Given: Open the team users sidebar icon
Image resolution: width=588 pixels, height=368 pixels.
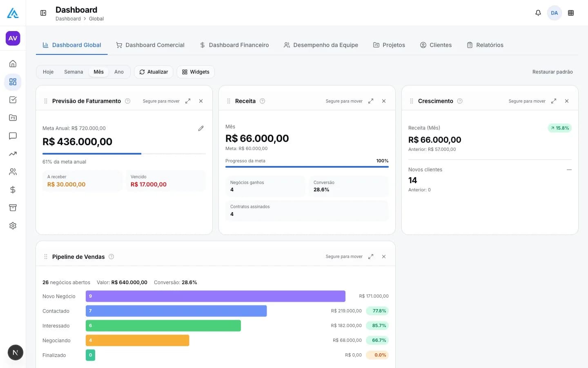Looking at the screenshot, I should pyautogui.click(x=13, y=172).
